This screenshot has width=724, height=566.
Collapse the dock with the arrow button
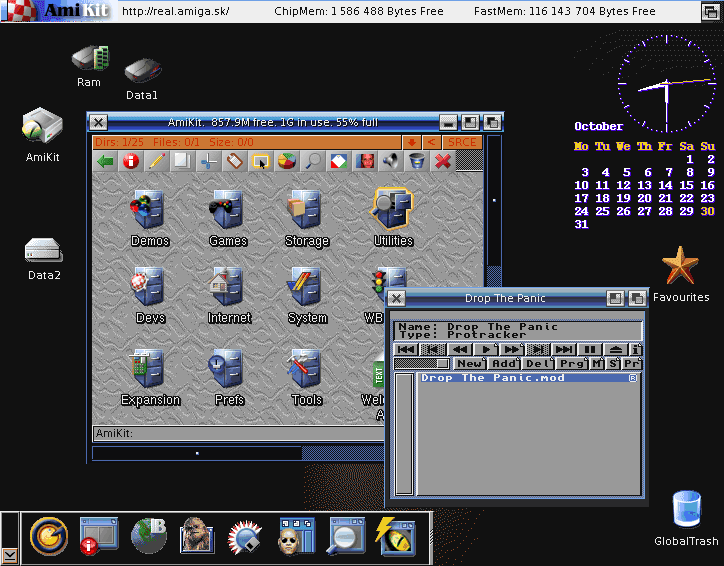coord(10,555)
